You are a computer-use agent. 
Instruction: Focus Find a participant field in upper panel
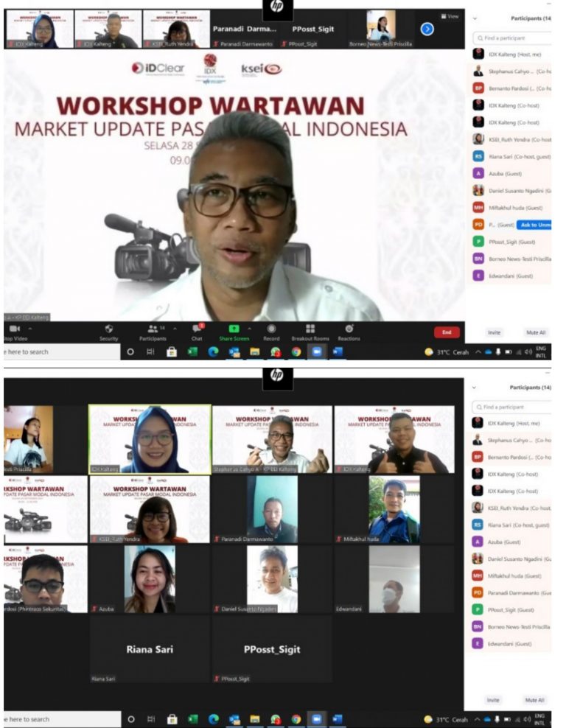[512, 38]
